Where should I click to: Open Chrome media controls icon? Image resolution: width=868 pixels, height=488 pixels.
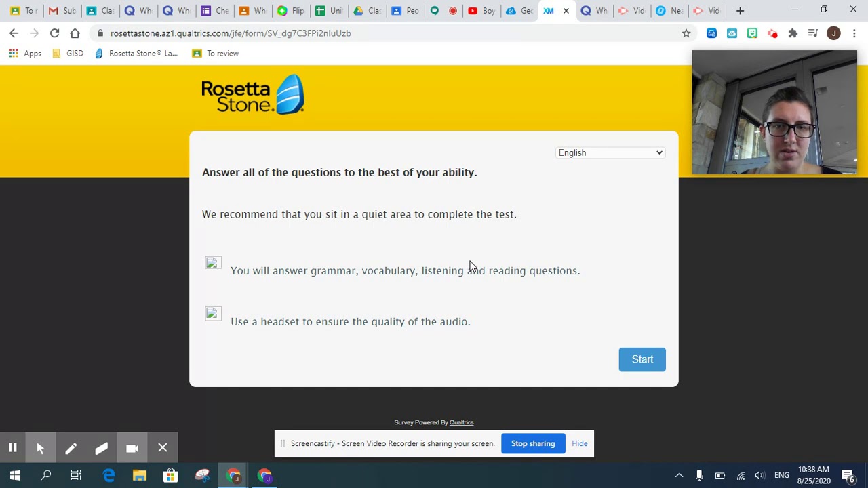813,33
